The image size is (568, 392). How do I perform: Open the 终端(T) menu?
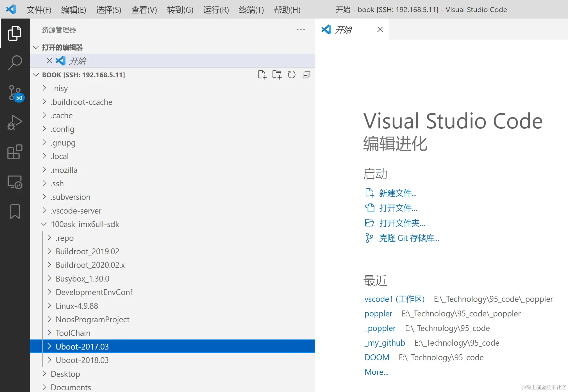click(x=251, y=10)
